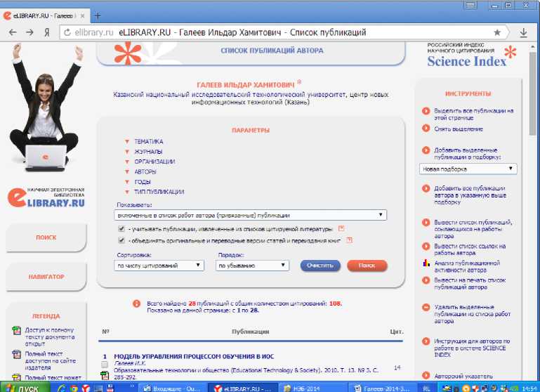Click arrow icon beside 'Снять выделение'

(x=426, y=128)
